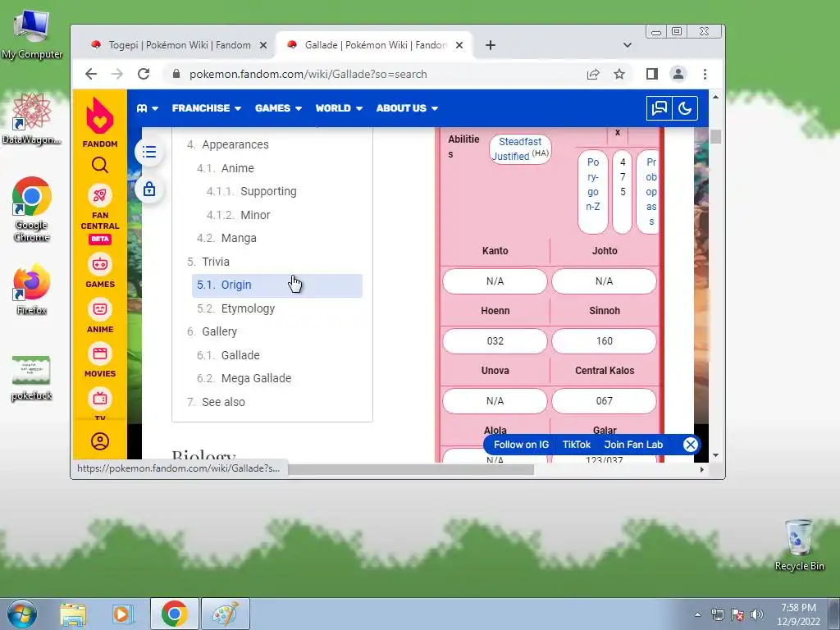The height and width of the screenshot is (630, 840).
Task: Click the address bar URL
Action: (308, 74)
